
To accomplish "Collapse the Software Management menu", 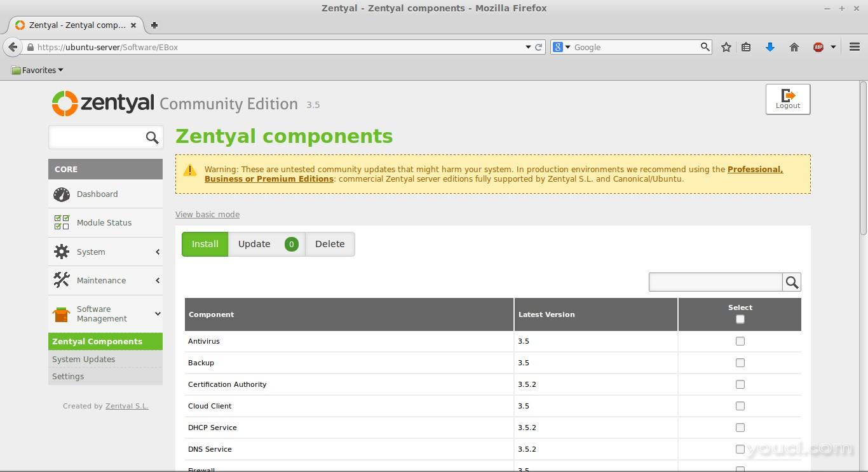I will tap(158, 314).
